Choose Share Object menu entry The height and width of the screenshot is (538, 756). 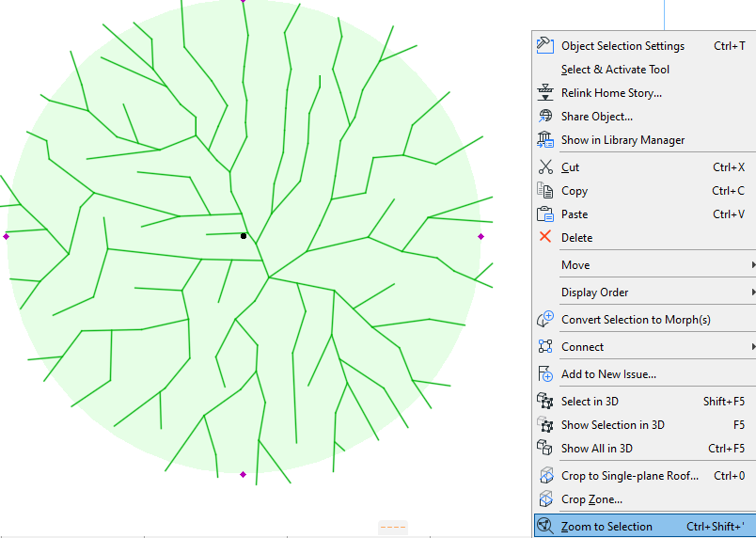(644, 117)
